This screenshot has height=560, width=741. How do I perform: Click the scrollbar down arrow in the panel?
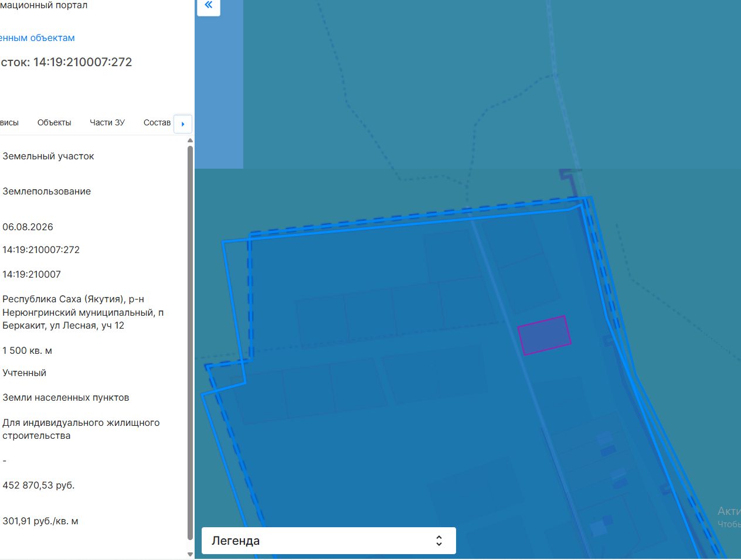(x=190, y=554)
